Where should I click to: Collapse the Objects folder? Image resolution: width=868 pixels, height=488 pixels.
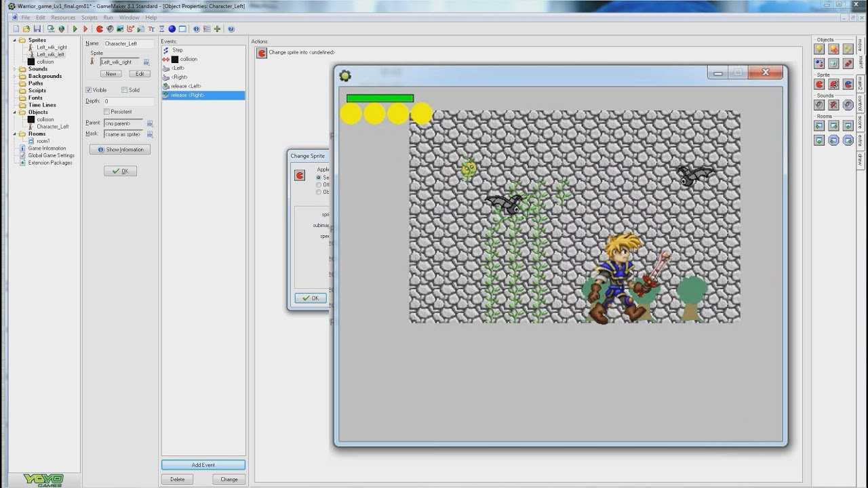(x=14, y=113)
